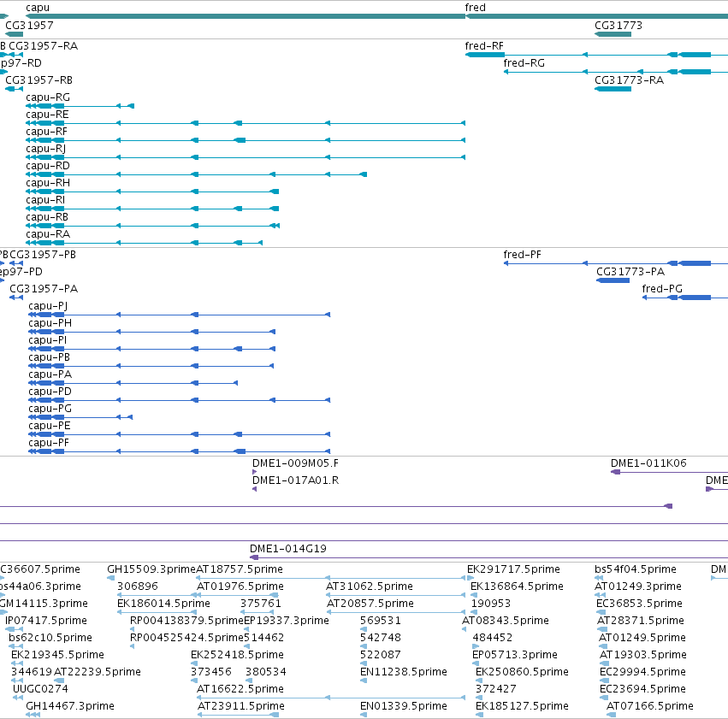Click the UUGC0274 feature label

40,689
